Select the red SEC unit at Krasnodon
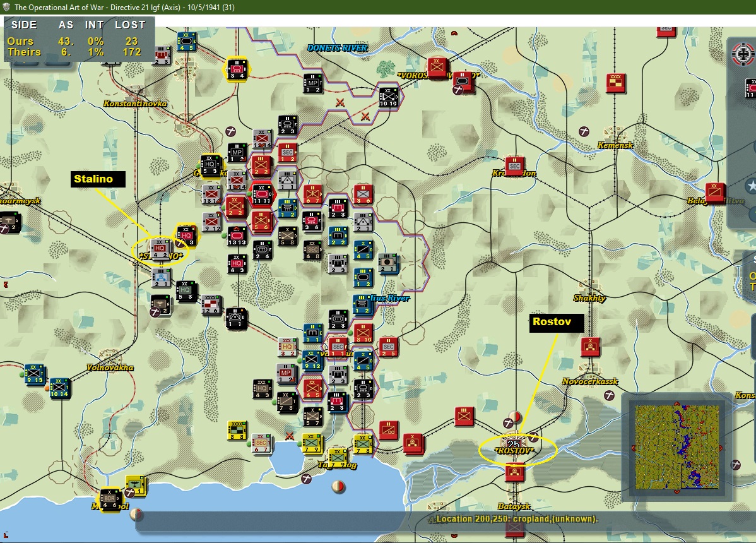 (514, 166)
